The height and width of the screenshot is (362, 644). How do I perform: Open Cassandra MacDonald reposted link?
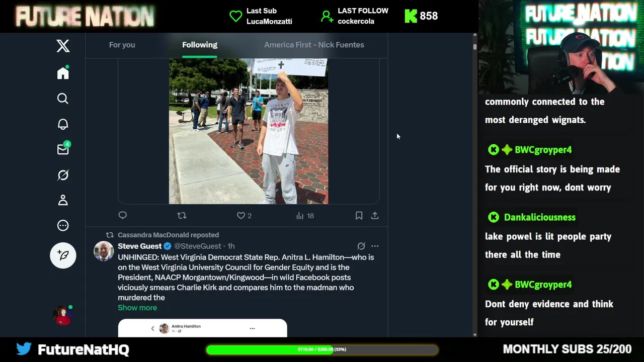[168, 235]
